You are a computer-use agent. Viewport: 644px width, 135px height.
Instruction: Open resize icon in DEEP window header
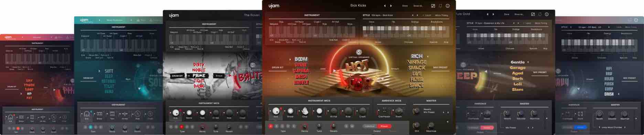point(533,14)
